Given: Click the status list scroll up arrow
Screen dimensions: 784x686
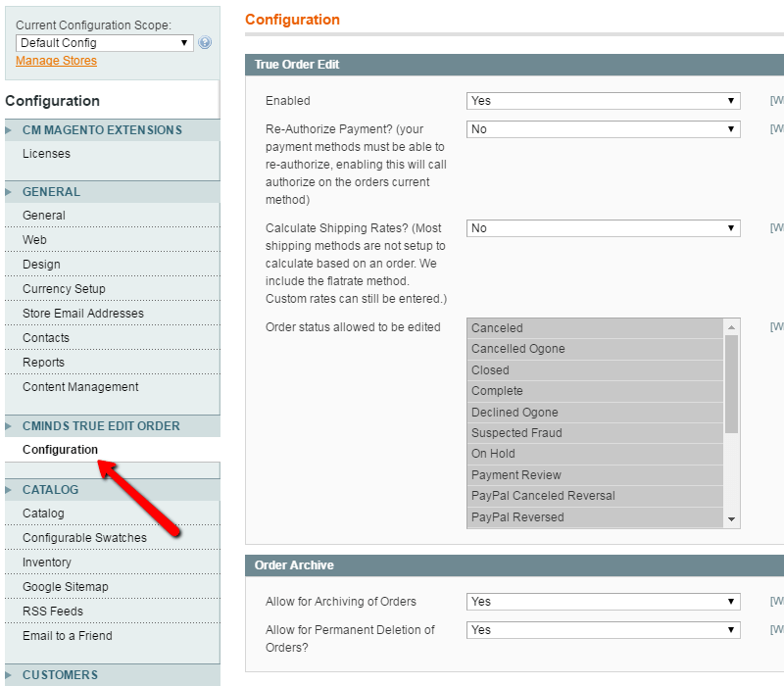Looking at the screenshot, I should point(731,326).
